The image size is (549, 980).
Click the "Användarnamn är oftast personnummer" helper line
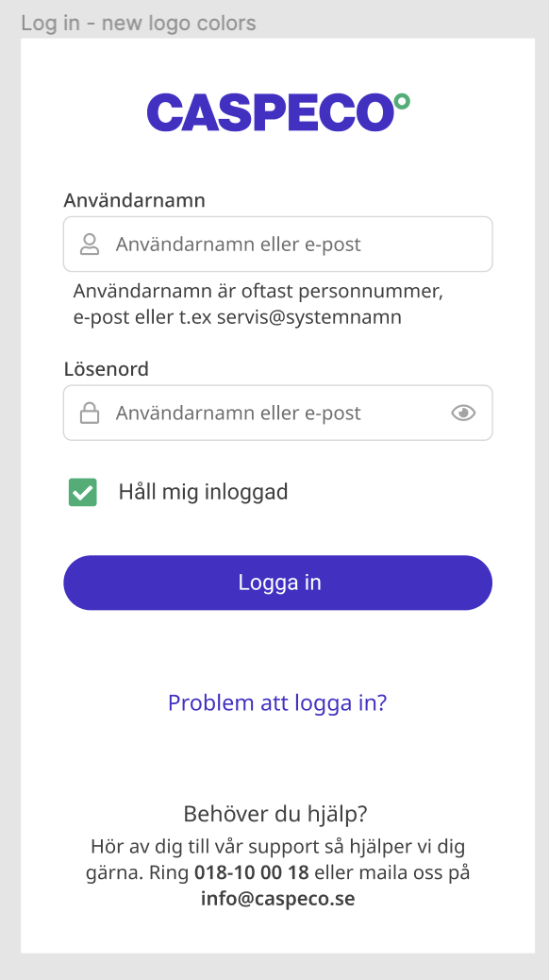[258, 291]
